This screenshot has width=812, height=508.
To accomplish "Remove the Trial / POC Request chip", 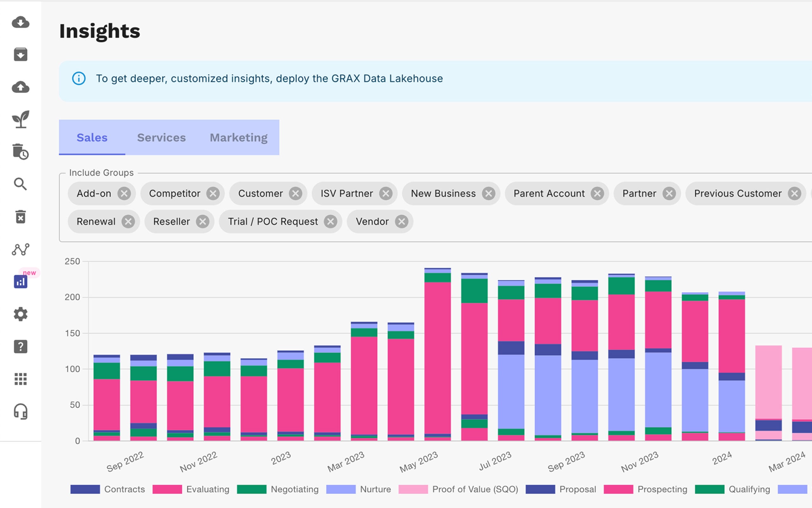I will [x=331, y=222].
